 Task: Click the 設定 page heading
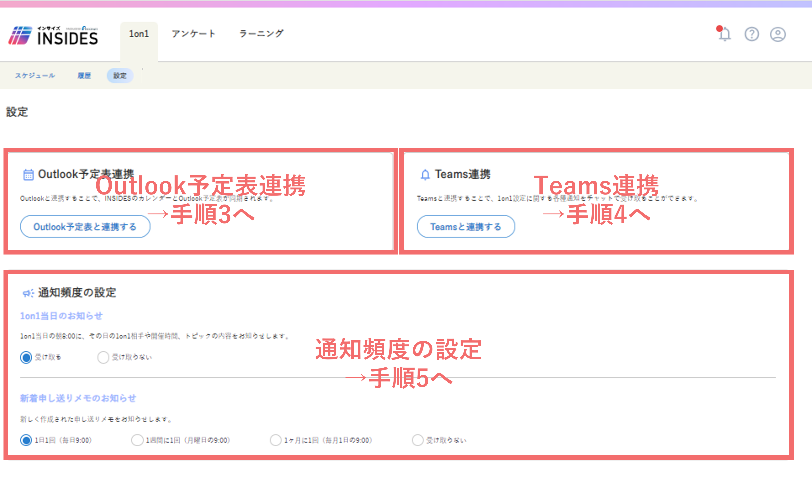[17, 112]
